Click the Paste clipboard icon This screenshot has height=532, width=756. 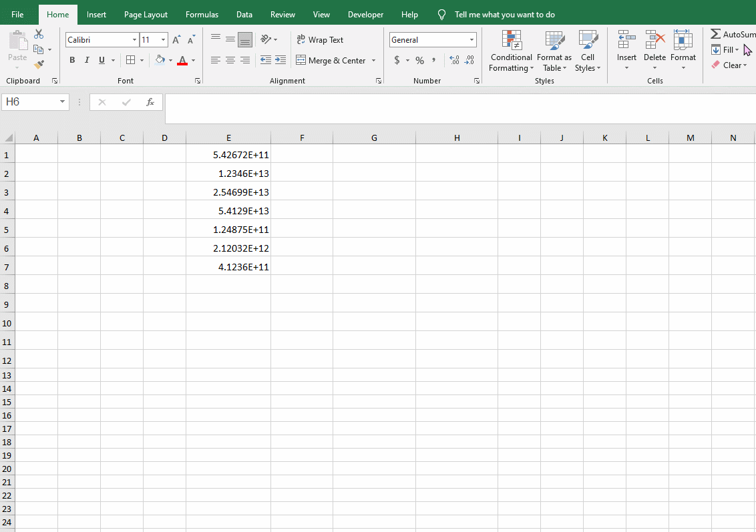click(x=18, y=41)
